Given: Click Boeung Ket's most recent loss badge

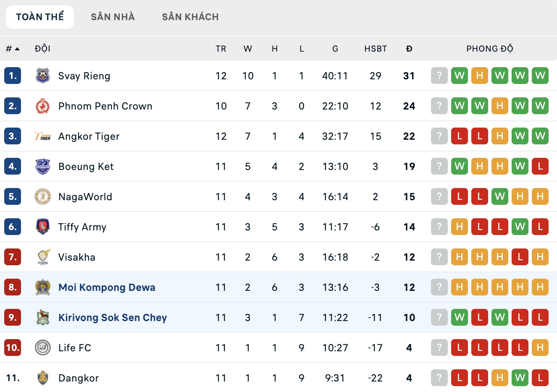Looking at the screenshot, I should (x=540, y=166).
